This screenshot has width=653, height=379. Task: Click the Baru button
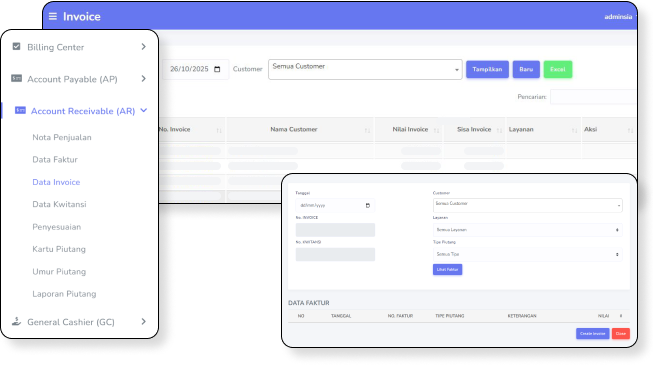click(526, 69)
